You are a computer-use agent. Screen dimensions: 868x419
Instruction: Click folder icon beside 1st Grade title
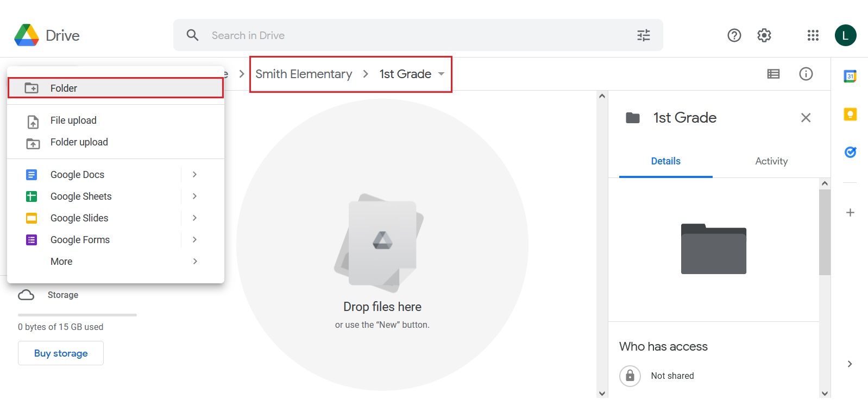coord(633,118)
